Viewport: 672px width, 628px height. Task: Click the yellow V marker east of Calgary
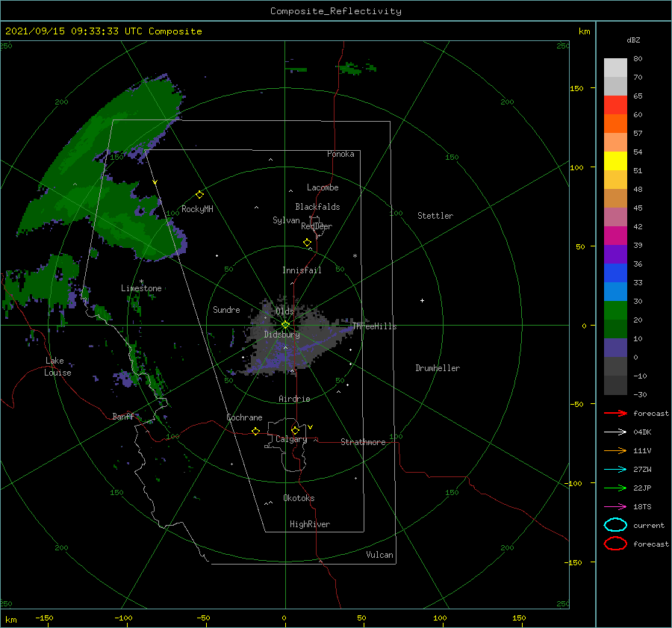tap(311, 427)
